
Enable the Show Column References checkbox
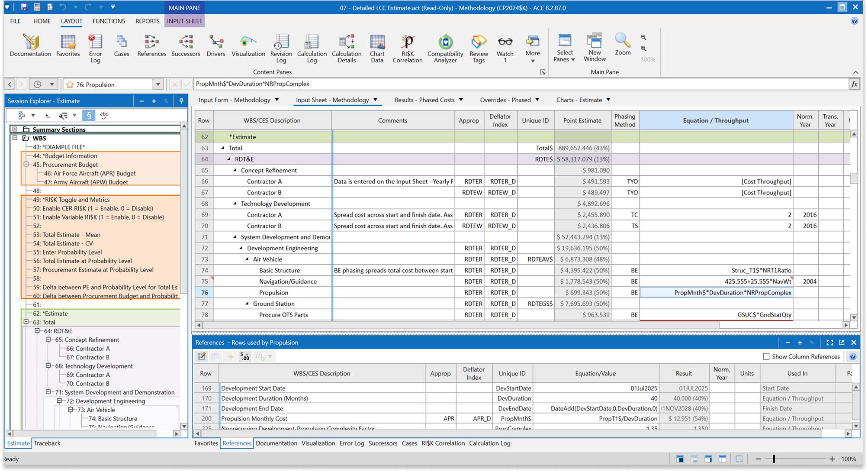pyautogui.click(x=765, y=356)
